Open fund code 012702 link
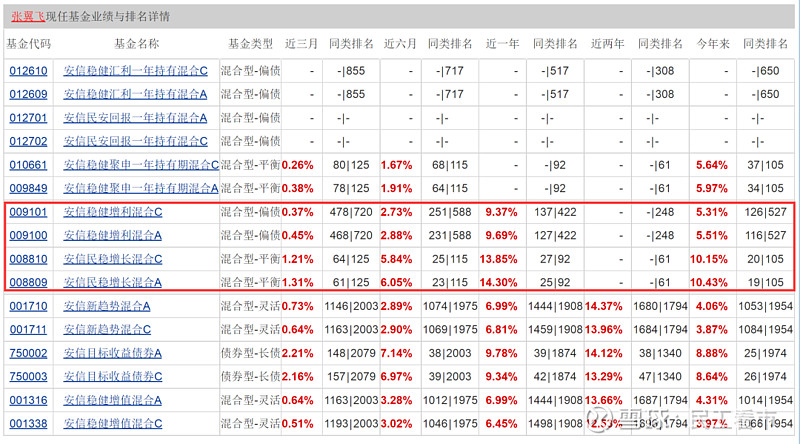The image size is (800, 444). pyautogui.click(x=28, y=141)
